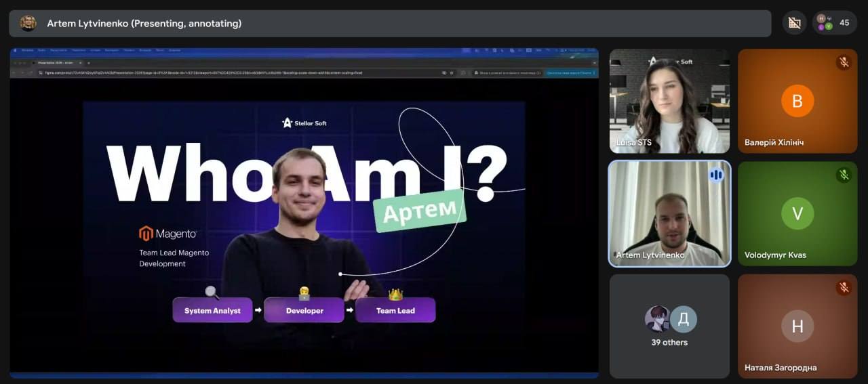Click the System Analyst button on the slide
The image size is (868, 384).
pos(212,311)
